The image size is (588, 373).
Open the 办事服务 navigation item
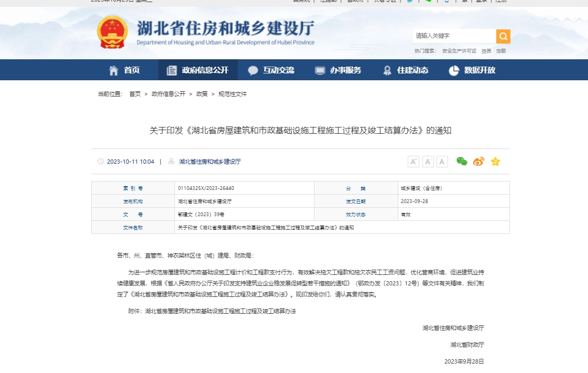338,70
